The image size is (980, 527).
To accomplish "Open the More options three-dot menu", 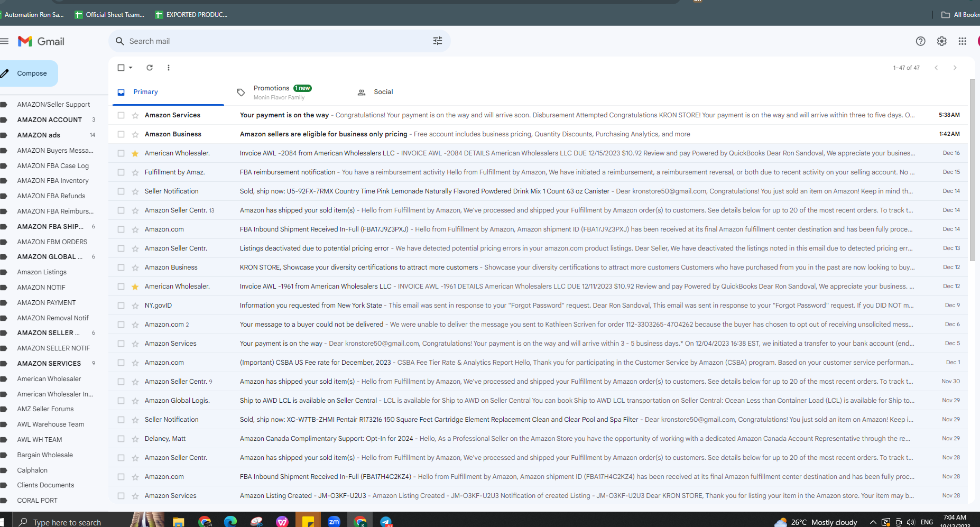I will tap(169, 68).
